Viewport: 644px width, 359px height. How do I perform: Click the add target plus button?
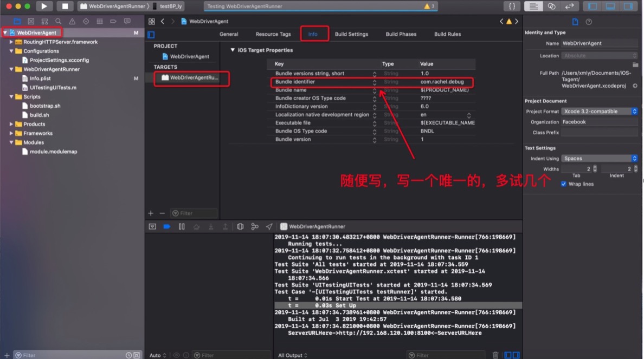151,213
